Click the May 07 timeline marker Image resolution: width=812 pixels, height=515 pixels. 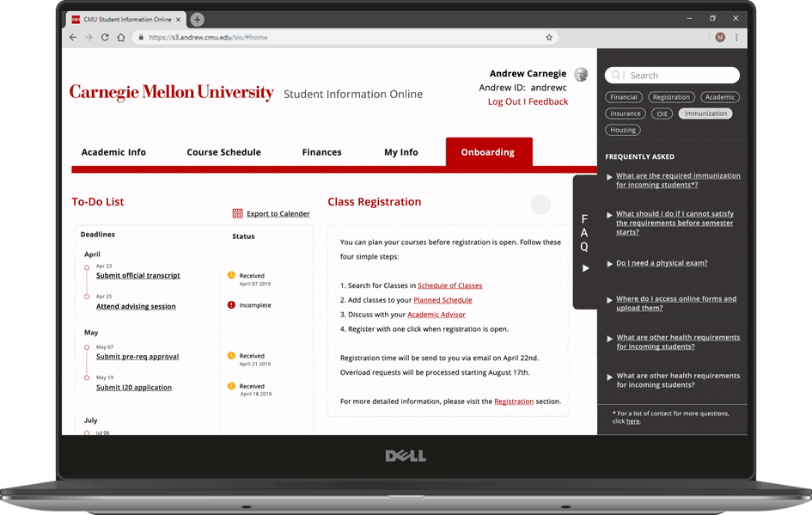pos(87,347)
